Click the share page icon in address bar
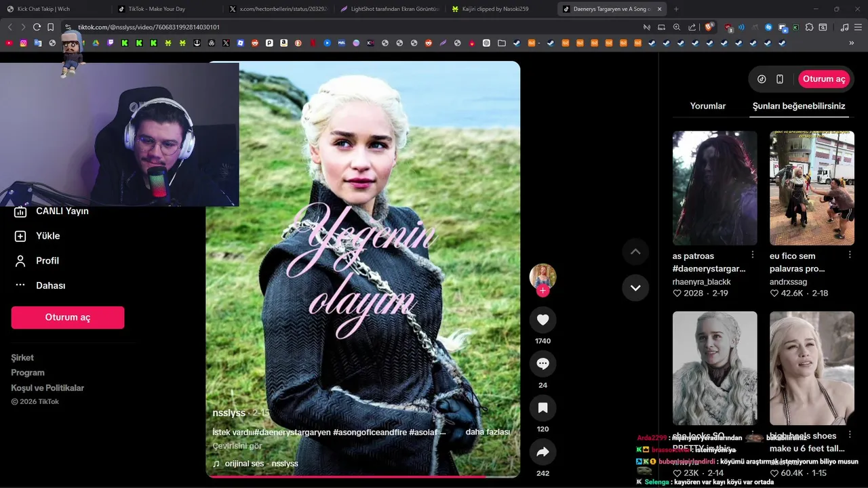868x488 pixels. click(x=692, y=27)
